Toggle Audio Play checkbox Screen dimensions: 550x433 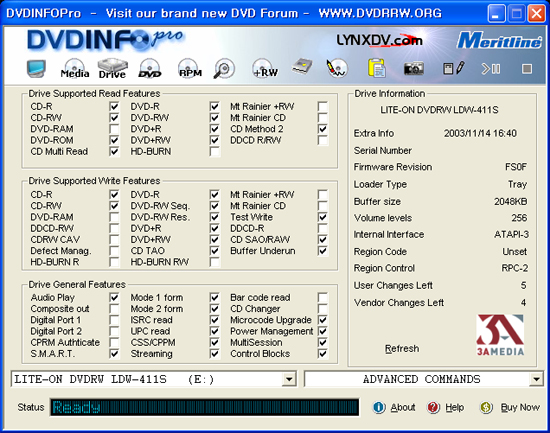pyautogui.click(x=114, y=298)
